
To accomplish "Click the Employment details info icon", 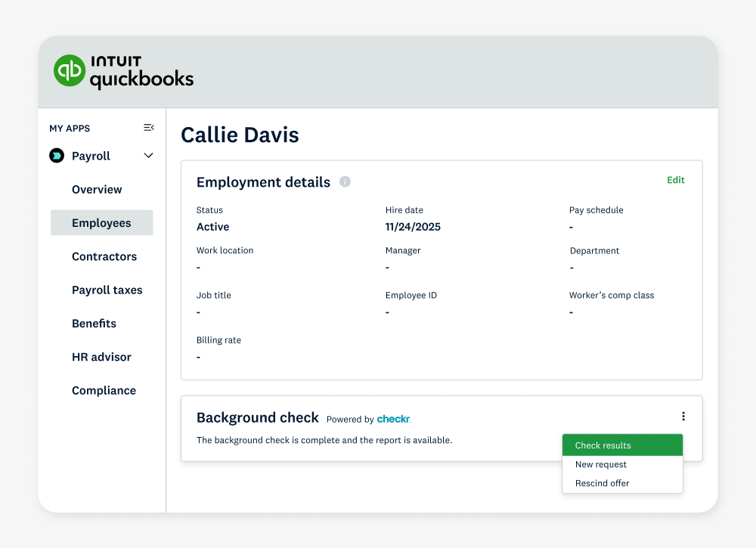I will (345, 182).
